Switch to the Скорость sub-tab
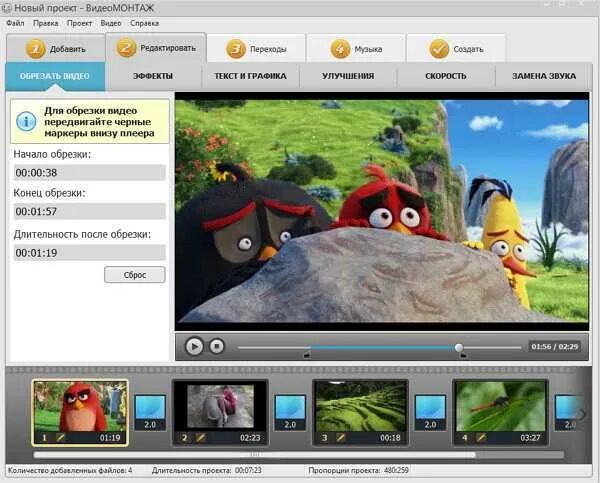 (446, 76)
